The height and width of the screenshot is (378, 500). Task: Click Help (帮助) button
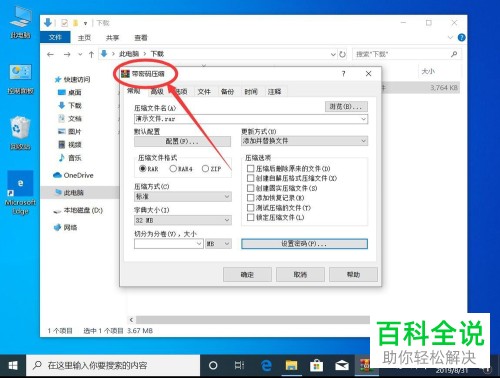pyautogui.click(x=353, y=275)
